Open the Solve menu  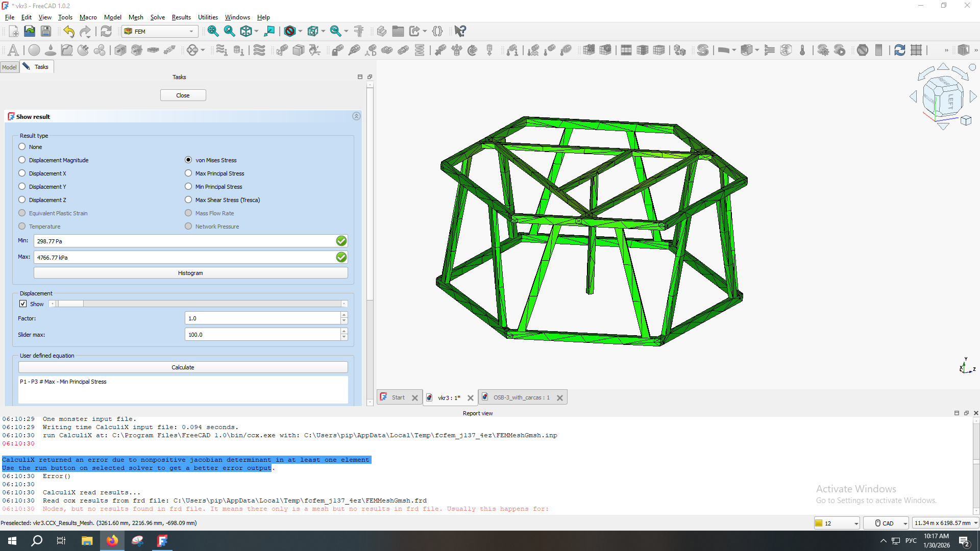tap(157, 17)
